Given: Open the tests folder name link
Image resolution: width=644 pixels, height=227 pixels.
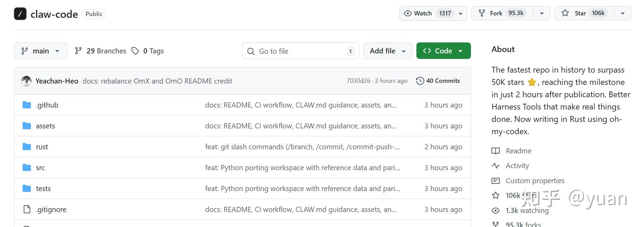Looking at the screenshot, I should click(x=43, y=188).
